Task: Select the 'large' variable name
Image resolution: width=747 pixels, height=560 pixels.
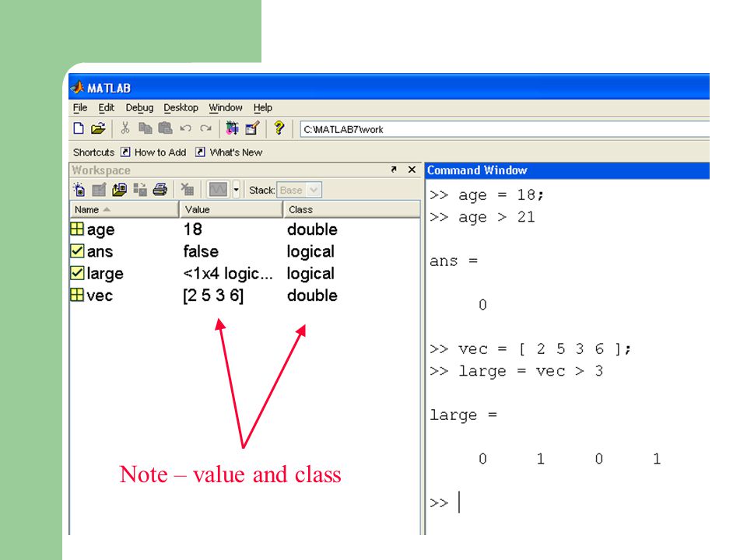Action: click(105, 274)
